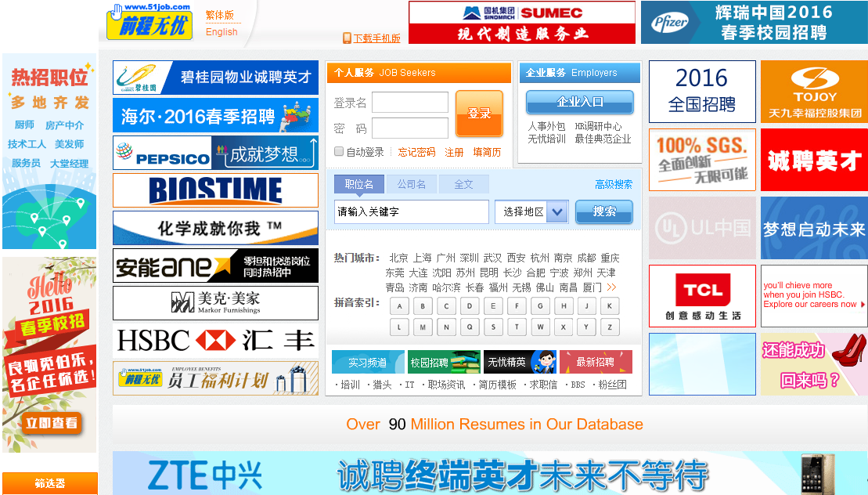Viewport: 868px width, 495px height.
Task: Open the TOJOY 天九幸福控股集团 tile
Action: tap(814, 92)
